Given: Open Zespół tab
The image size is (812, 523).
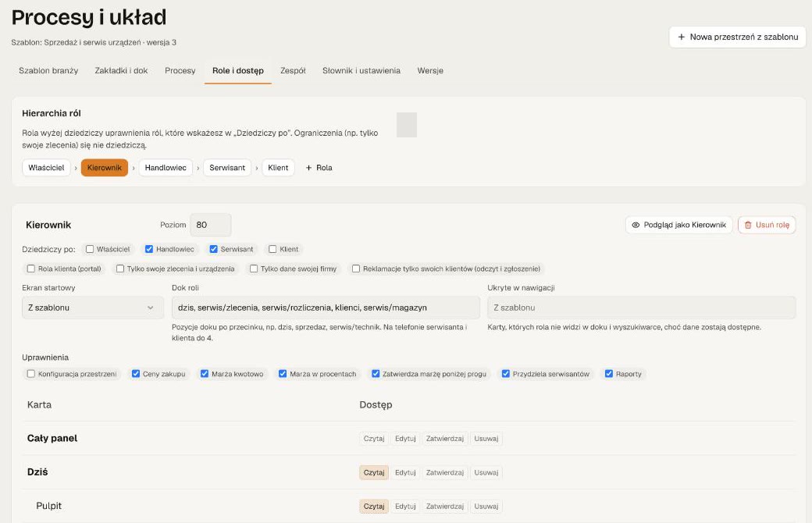Looking at the screenshot, I should [293, 70].
